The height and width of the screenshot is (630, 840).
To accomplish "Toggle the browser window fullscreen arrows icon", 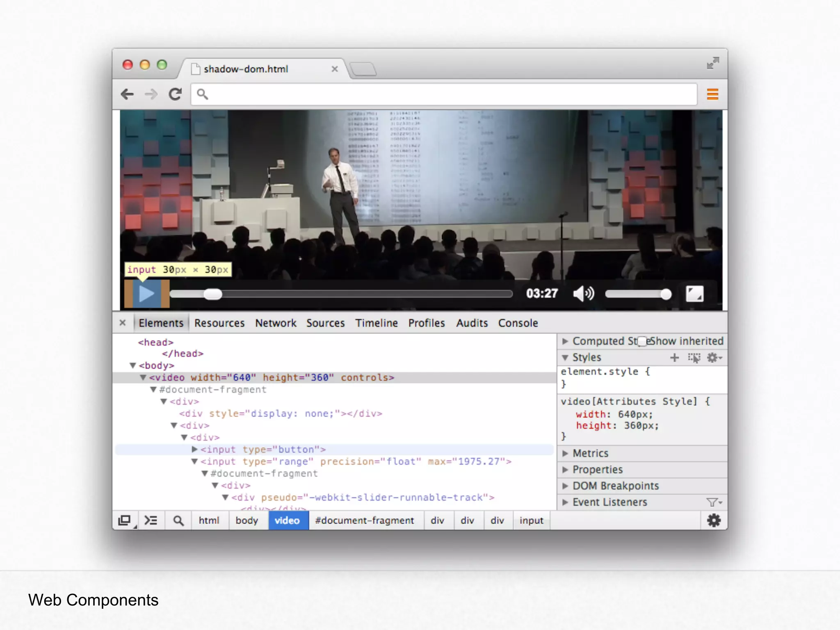I will [x=713, y=63].
